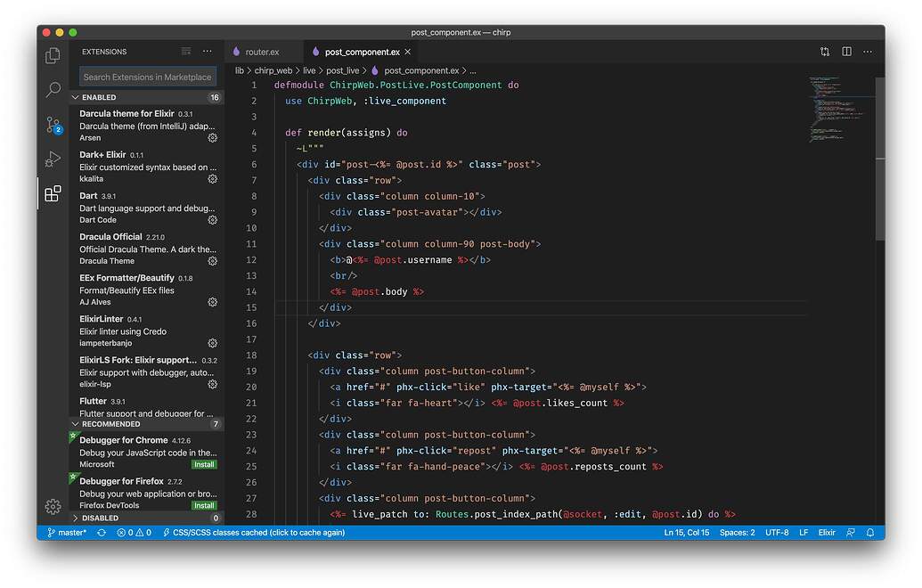Expand the ENABLED extensions section
The width and height of the screenshot is (922, 588).
click(98, 97)
